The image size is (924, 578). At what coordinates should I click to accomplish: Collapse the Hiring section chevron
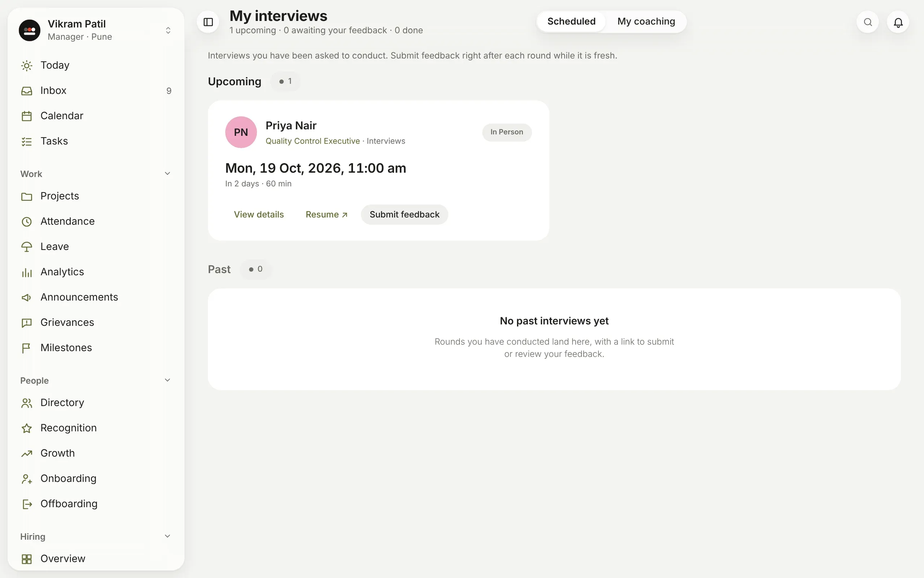coord(167,536)
